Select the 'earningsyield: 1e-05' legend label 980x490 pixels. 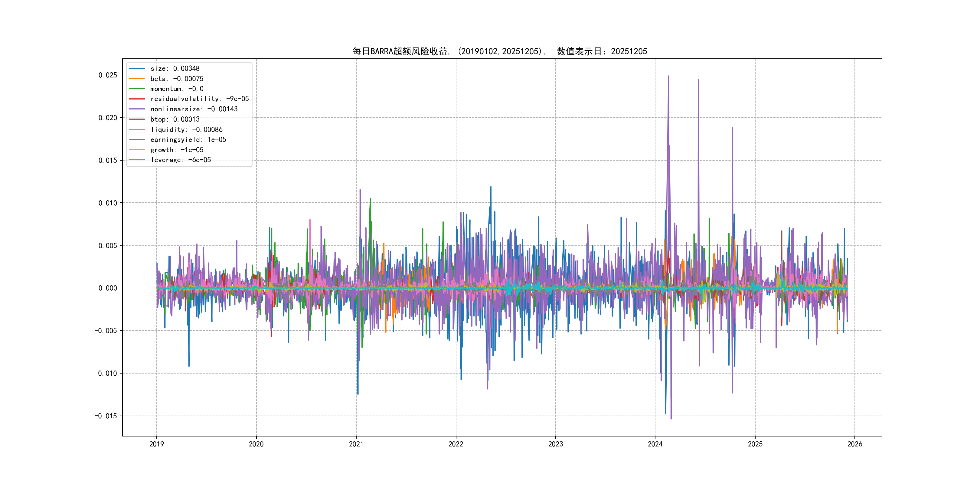188,140
